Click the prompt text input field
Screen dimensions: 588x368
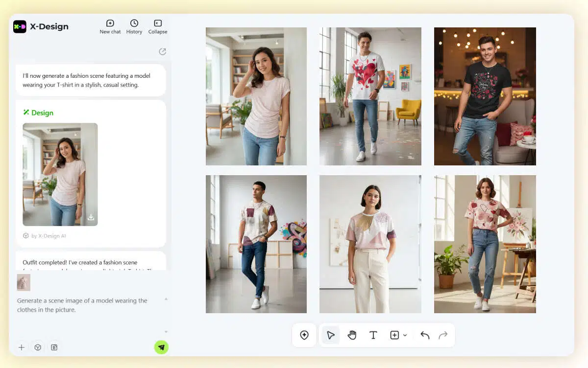[x=88, y=305]
